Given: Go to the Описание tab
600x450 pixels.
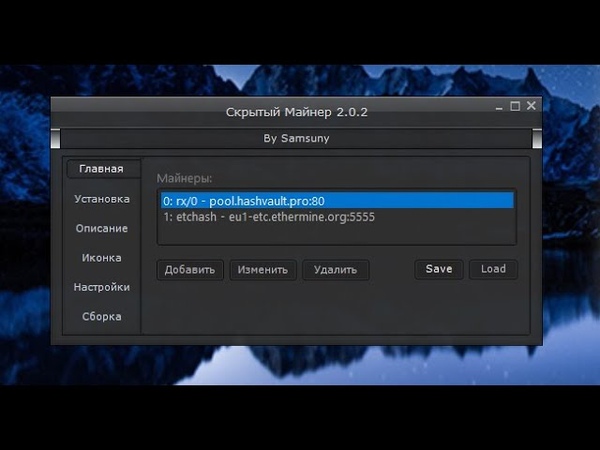Looking at the screenshot, I should (101, 228).
